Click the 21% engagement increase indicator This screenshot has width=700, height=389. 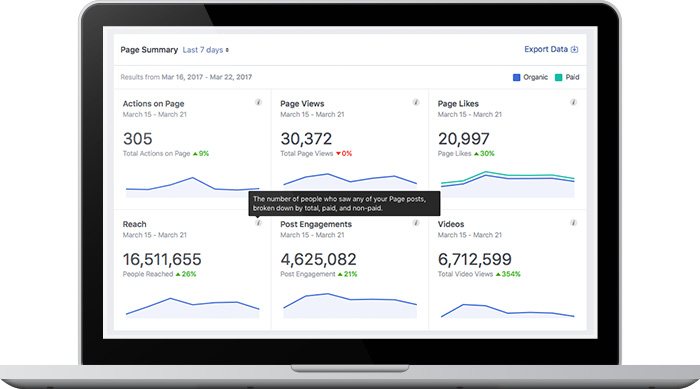[348, 274]
